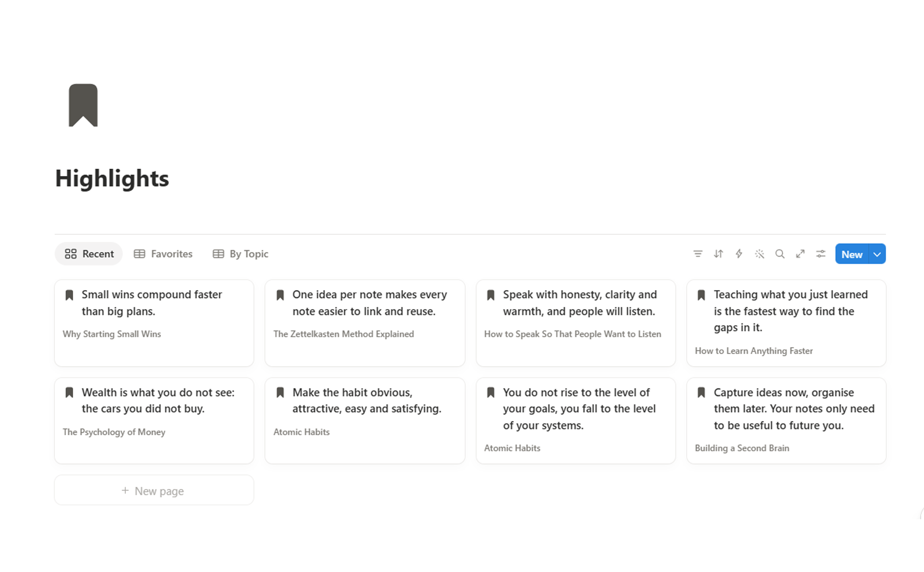924x572 pixels.
Task: Switch to the Favorites view tab
Action: tap(163, 254)
